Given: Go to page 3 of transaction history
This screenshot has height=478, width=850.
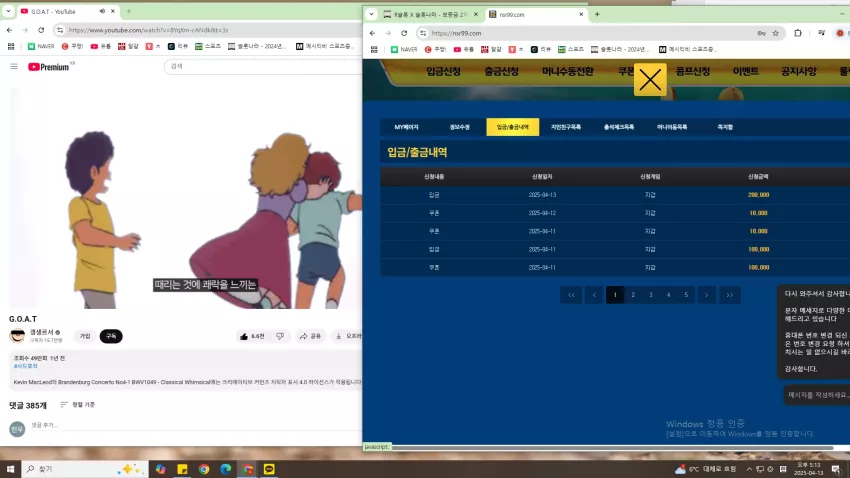Looking at the screenshot, I should (651, 295).
